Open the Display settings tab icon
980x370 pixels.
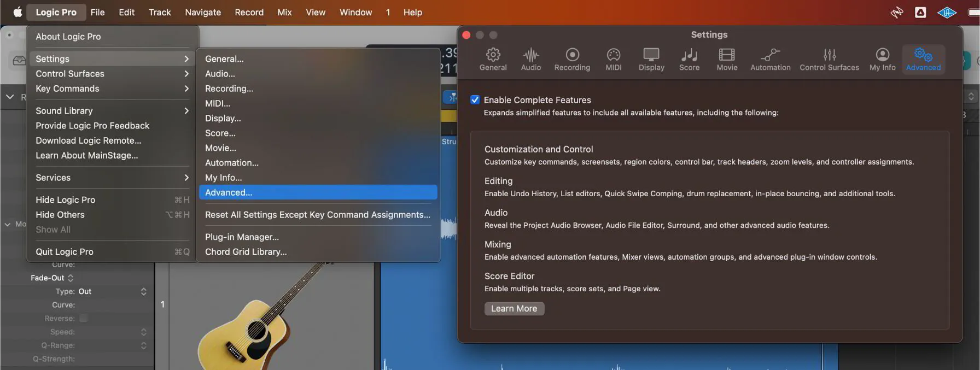click(651, 59)
